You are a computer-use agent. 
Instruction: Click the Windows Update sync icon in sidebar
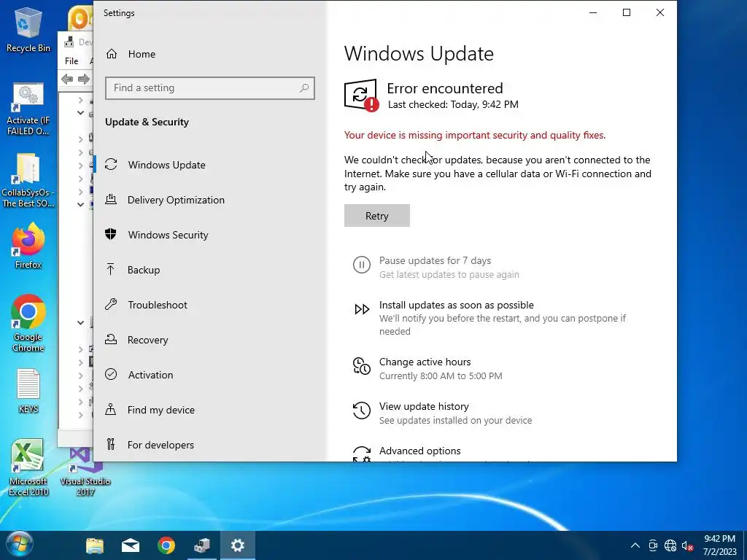pyautogui.click(x=111, y=164)
